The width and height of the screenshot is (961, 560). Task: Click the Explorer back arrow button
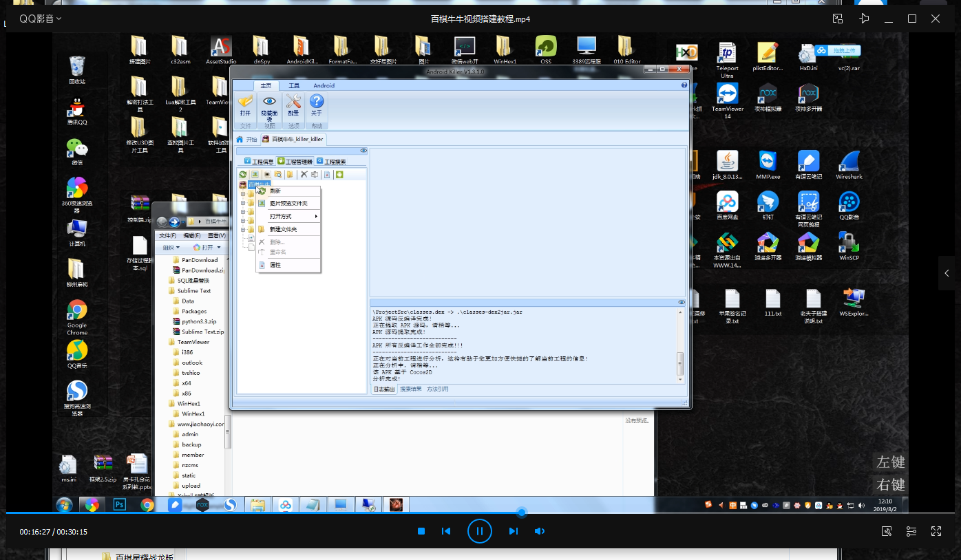(162, 222)
